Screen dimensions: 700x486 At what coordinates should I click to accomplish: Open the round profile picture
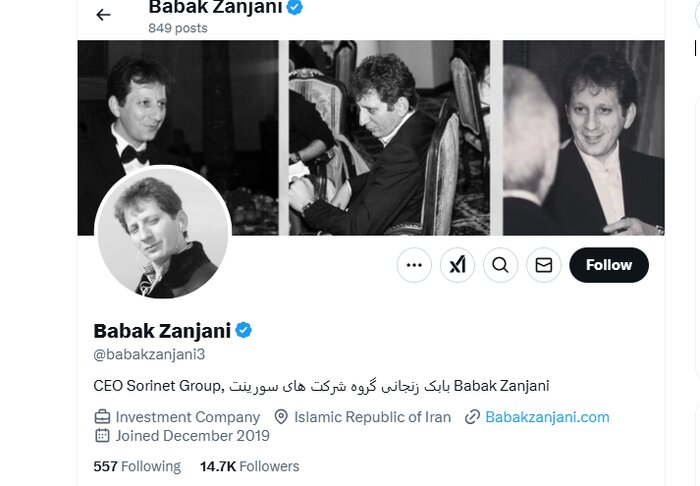click(163, 233)
